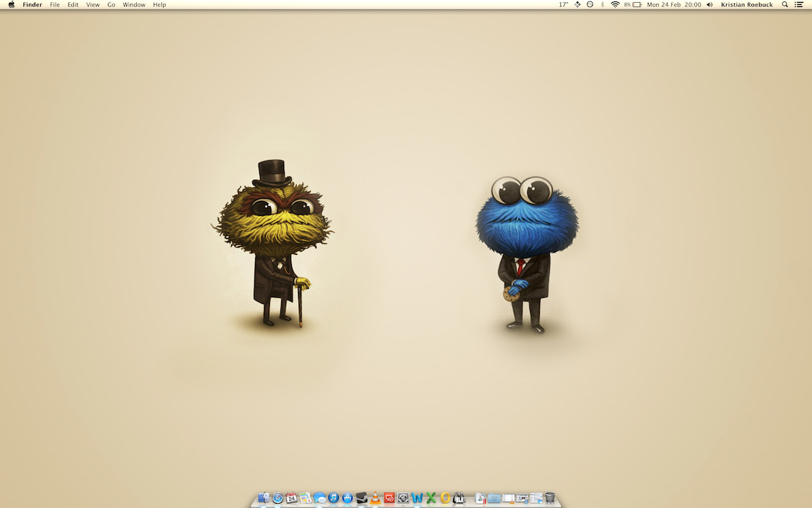Launch VLC traffic cone icon
This screenshot has width=812, height=508.
pyautogui.click(x=375, y=497)
